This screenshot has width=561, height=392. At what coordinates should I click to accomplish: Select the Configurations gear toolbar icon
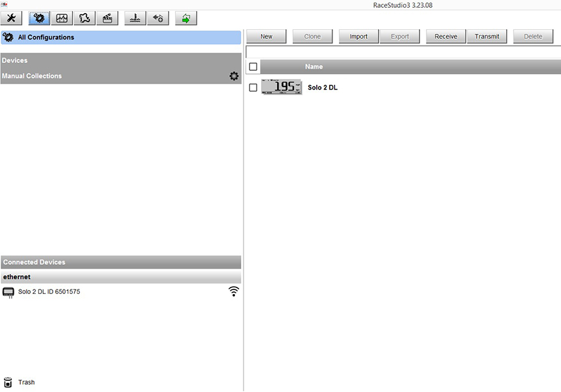click(39, 18)
